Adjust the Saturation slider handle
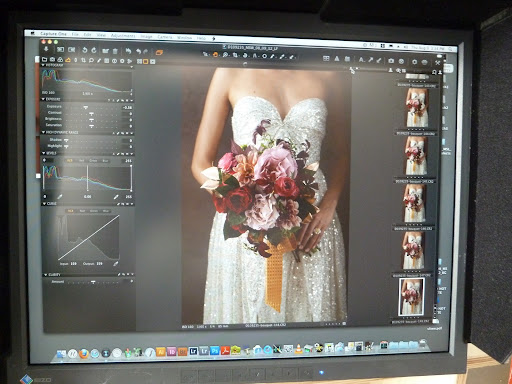 click(91, 126)
